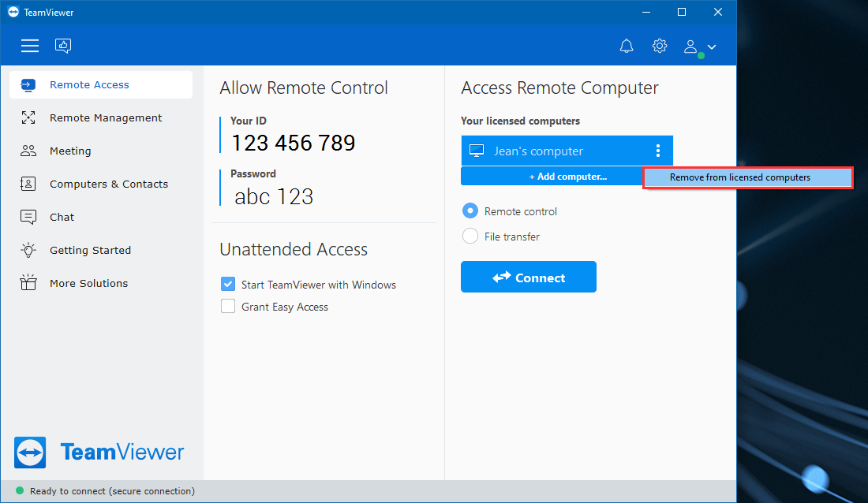Click the Getting Started lightbulb icon
This screenshot has height=503, width=868.
[x=28, y=250]
